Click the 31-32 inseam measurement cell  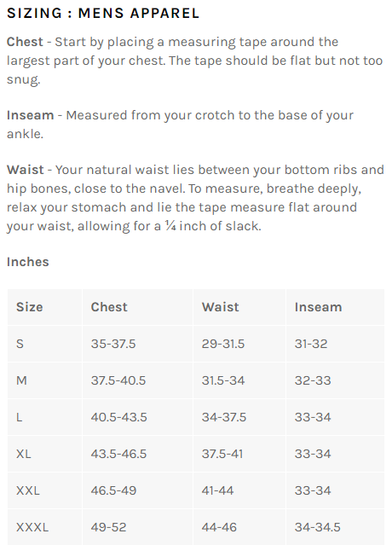311,344
